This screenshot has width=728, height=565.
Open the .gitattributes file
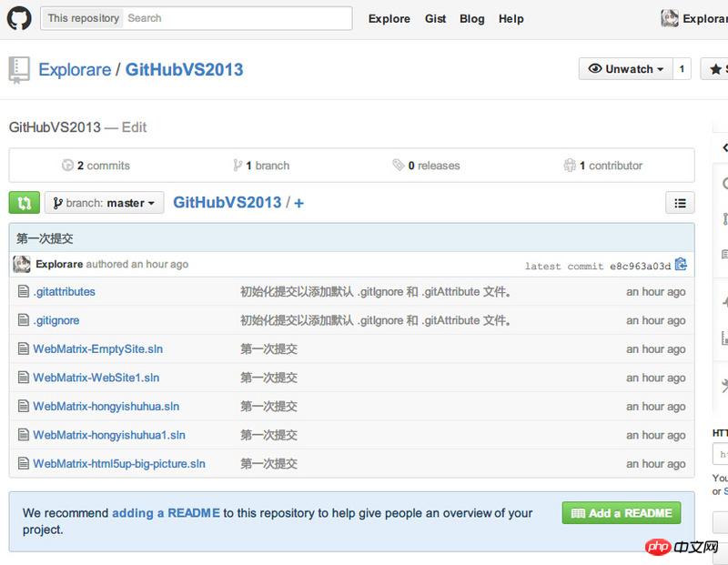pyautogui.click(x=64, y=291)
